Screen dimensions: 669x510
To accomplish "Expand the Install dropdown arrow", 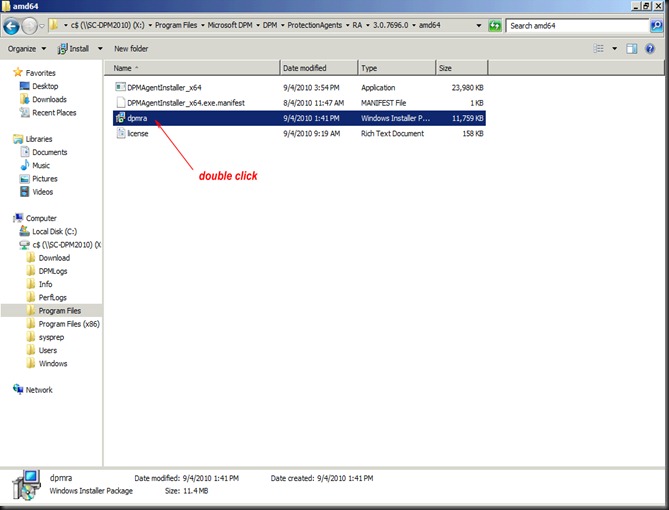I will [x=100, y=49].
